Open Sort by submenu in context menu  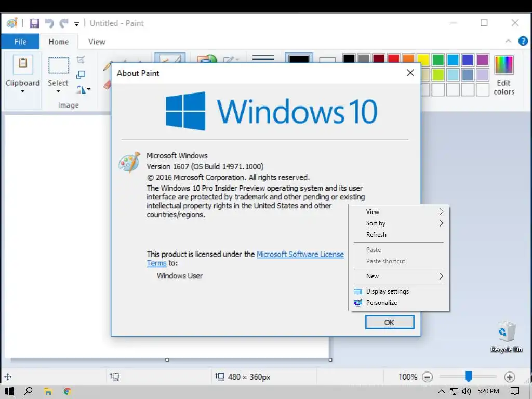tap(398, 223)
